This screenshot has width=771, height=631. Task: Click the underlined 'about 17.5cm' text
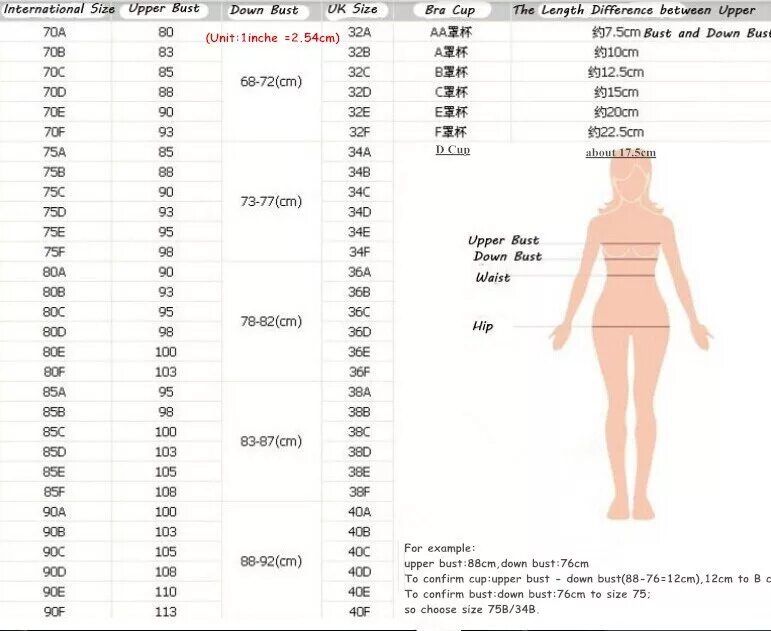point(621,152)
